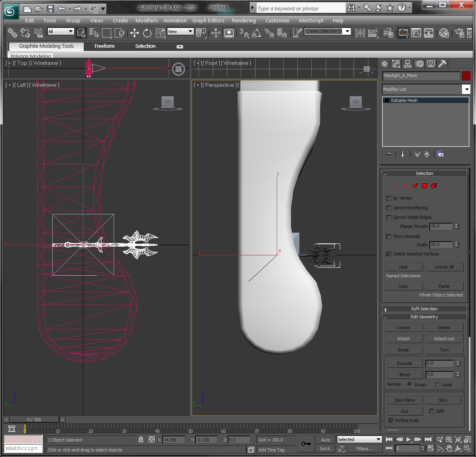The width and height of the screenshot is (476, 457).
Task: Click the Attach List button
Action: (x=444, y=339)
